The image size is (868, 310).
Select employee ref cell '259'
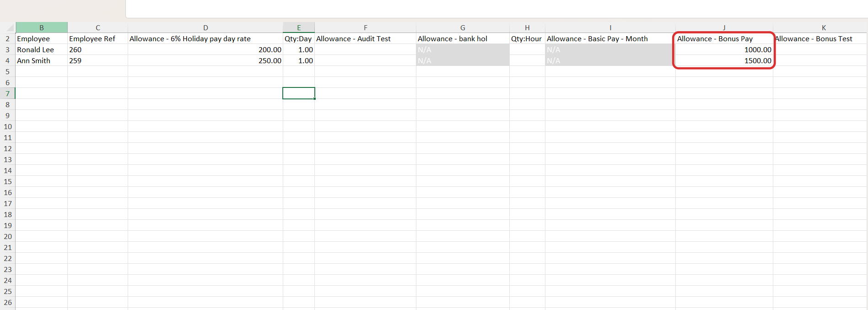click(x=98, y=60)
